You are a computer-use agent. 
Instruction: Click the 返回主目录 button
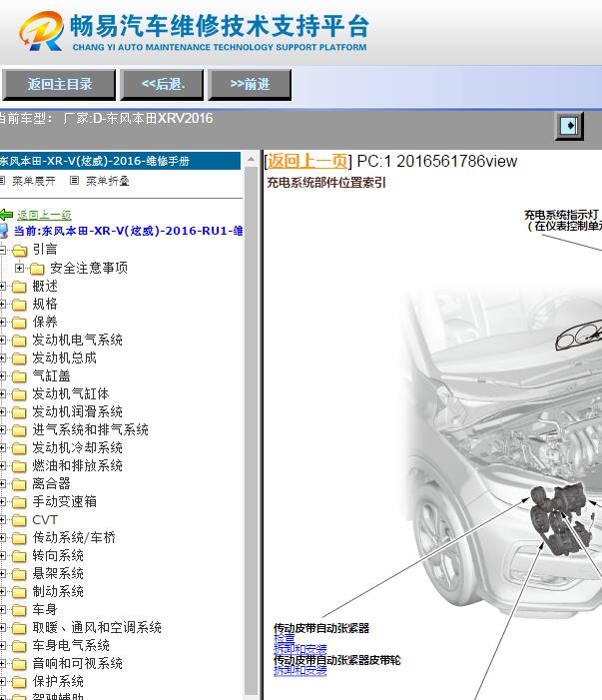coord(59,84)
